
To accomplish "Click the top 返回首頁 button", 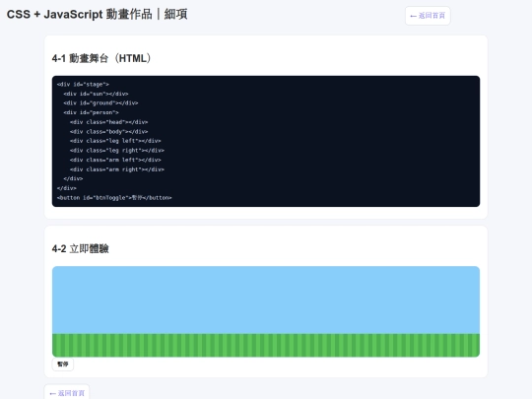I will point(428,16).
